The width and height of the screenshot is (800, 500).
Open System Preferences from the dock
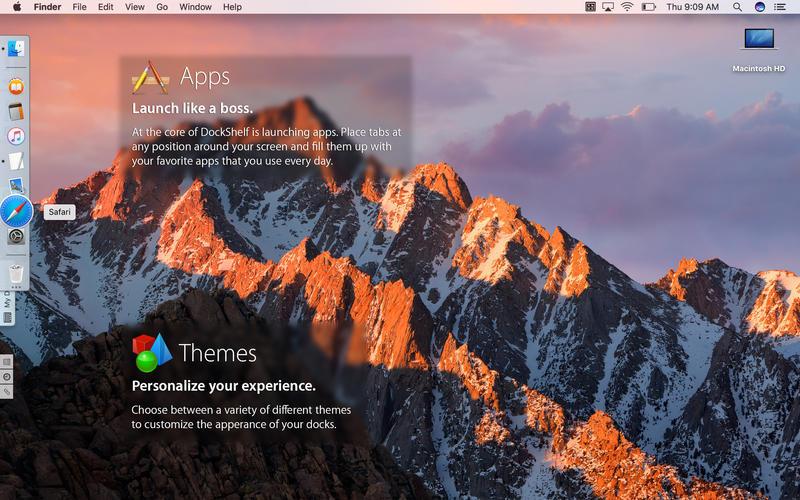click(16, 237)
